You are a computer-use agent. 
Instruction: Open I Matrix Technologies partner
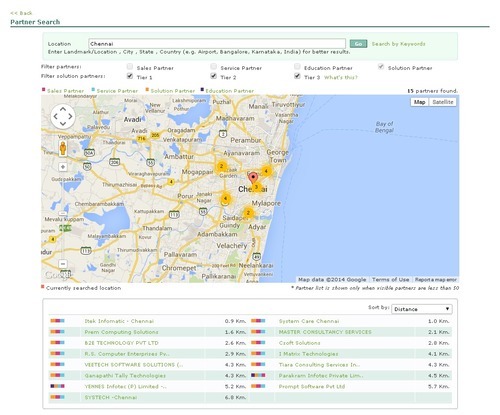point(308,354)
